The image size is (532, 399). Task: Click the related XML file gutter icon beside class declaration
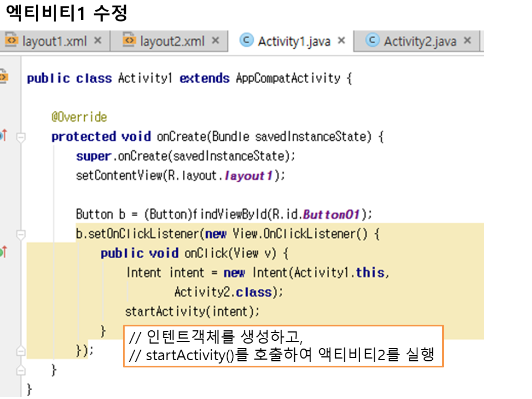pyautogui.click(x=3, y=76)
